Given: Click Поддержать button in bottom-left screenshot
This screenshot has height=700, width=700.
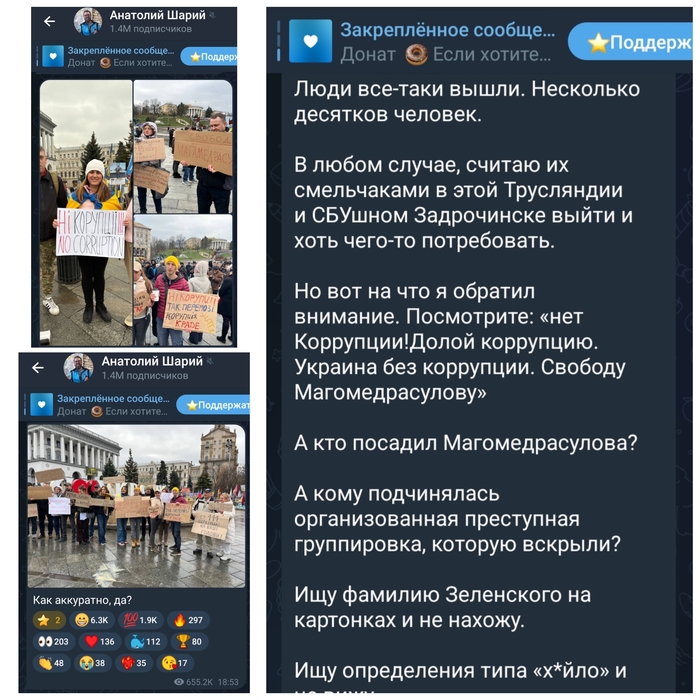Looking at the screenshot, I should pyautogui.click(x=213, y=405).
